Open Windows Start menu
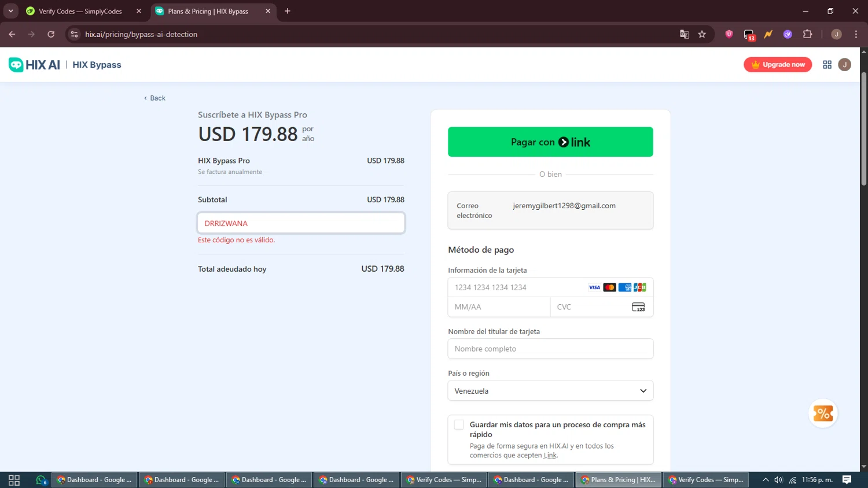 tap(14, 480)
